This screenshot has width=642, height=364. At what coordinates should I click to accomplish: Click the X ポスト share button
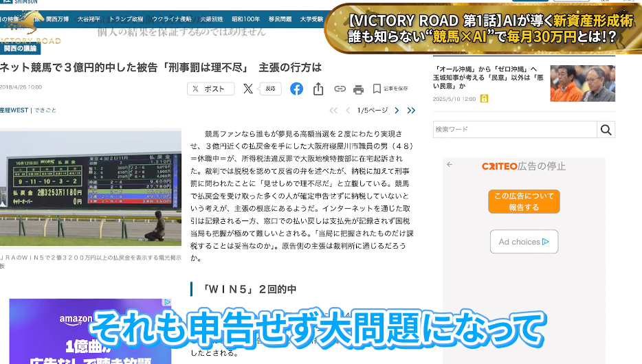(210, 89)
